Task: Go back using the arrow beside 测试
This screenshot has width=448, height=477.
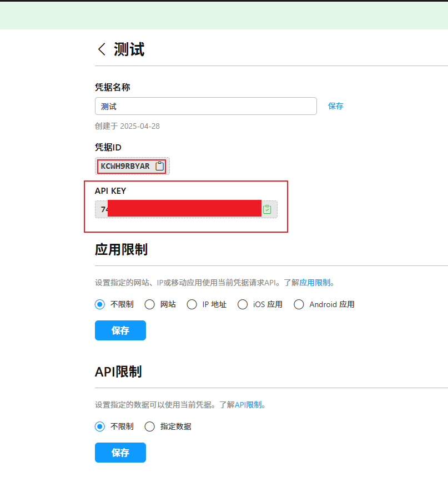Action: tap(102, 49)
